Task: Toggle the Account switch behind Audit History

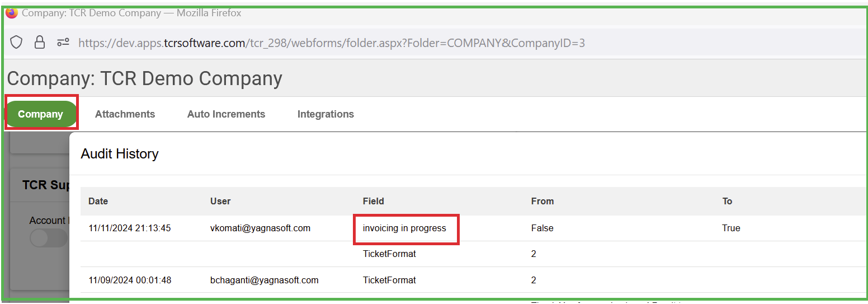Action: click(48, 237)
